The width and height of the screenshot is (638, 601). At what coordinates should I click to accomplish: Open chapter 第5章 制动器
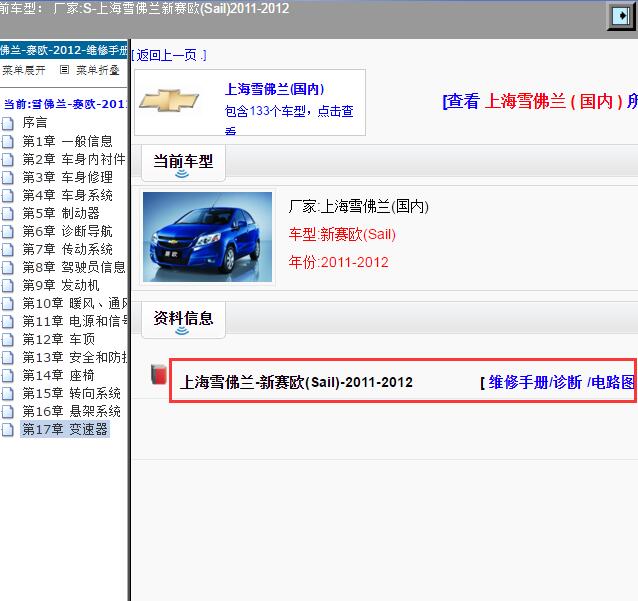[x=61, y=213]
